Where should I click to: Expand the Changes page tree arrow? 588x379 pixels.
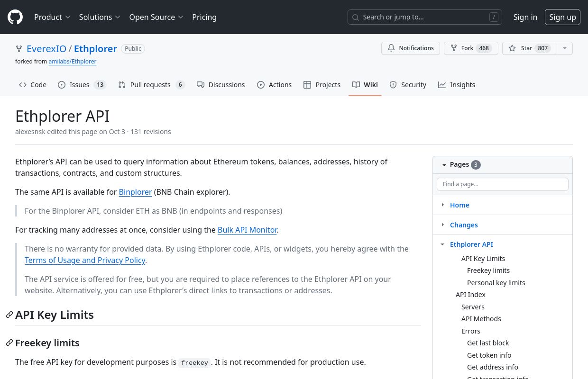coord(442,225)
